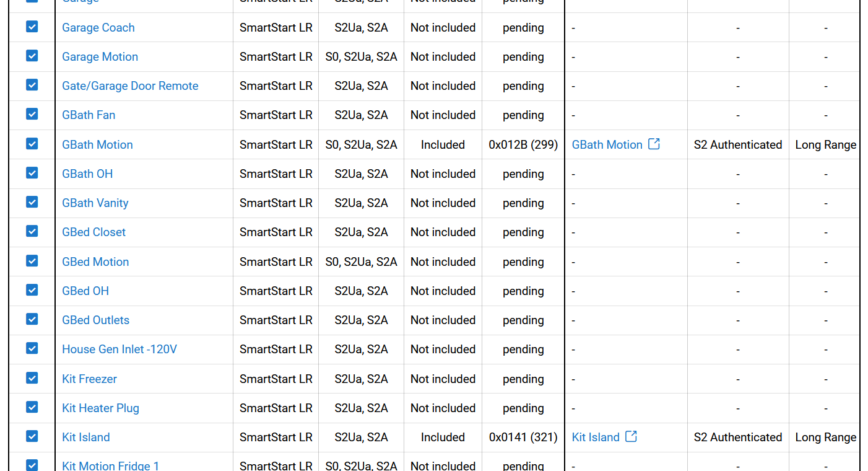The width and height of the screenshot is (868, 471).
Task: Open external link icon beside Kit Island
Action: tap(631, 436)
